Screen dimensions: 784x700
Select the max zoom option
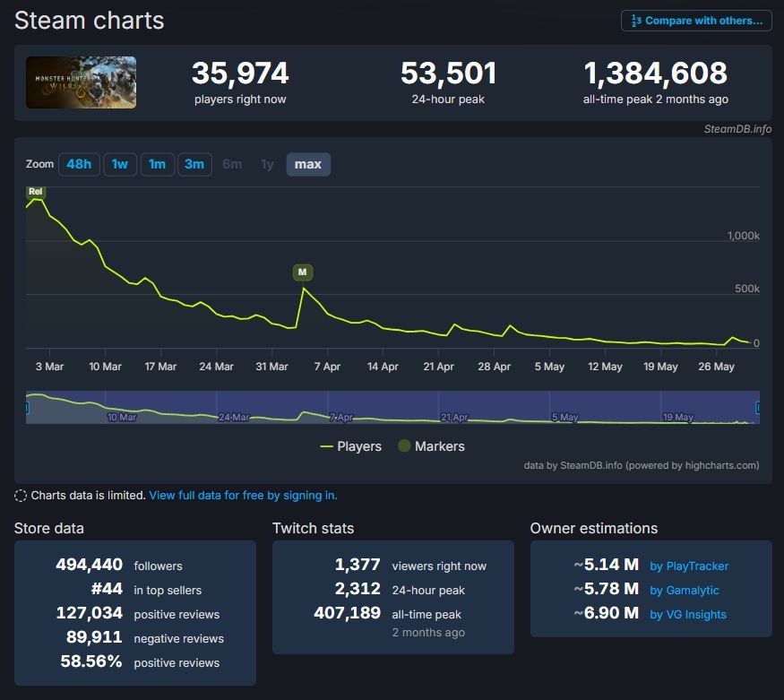(308, 165)
